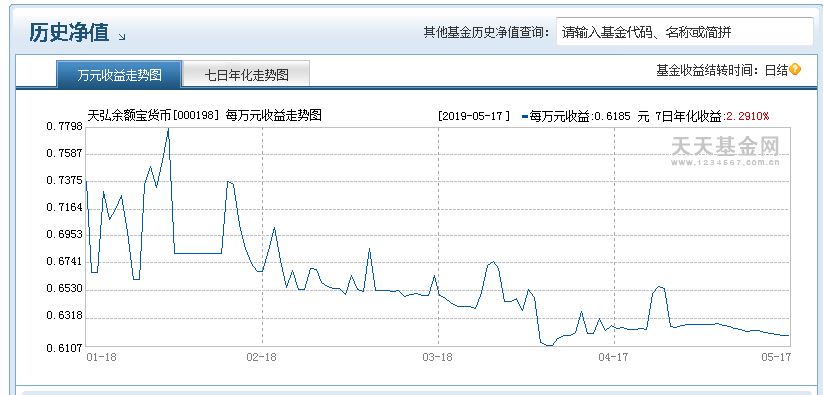Click the small arrow beside 历史净值
The image size is (823, 395).
122,37
